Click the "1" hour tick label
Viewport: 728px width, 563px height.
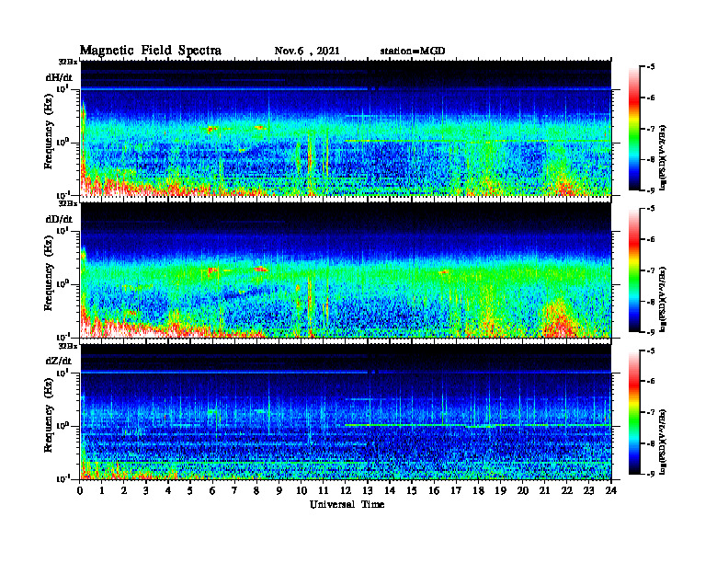pos(102,491)
